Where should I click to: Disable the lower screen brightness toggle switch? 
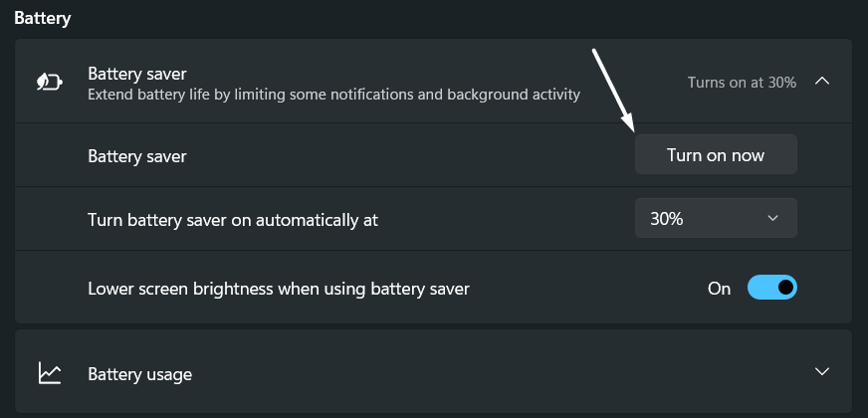(x=772, y=288)
